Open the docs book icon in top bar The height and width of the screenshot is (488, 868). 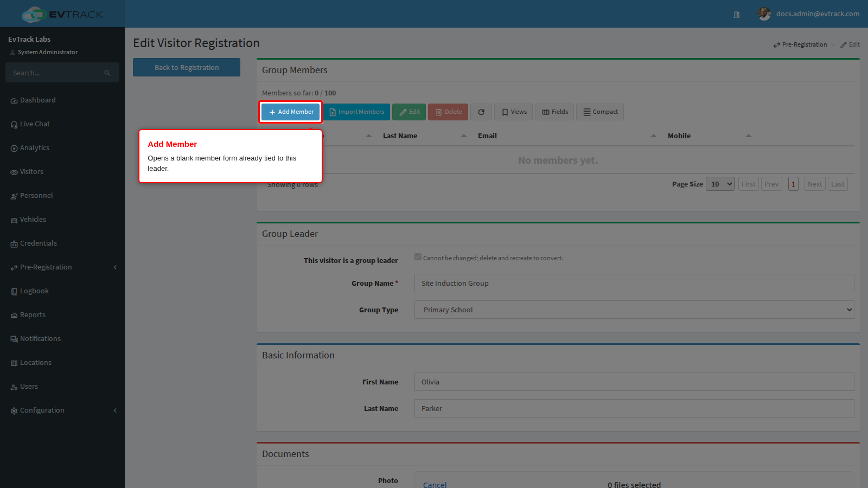[x=737, y=15]
